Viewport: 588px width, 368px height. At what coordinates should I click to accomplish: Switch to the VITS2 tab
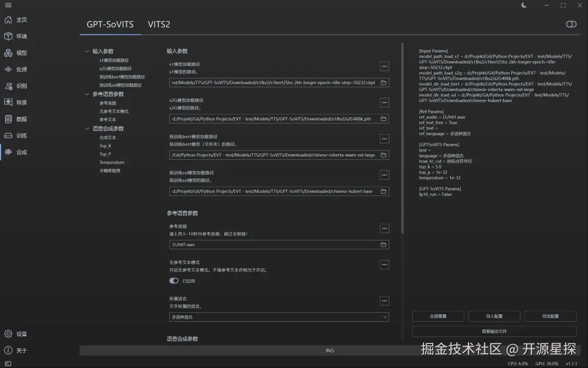point(158,24)
